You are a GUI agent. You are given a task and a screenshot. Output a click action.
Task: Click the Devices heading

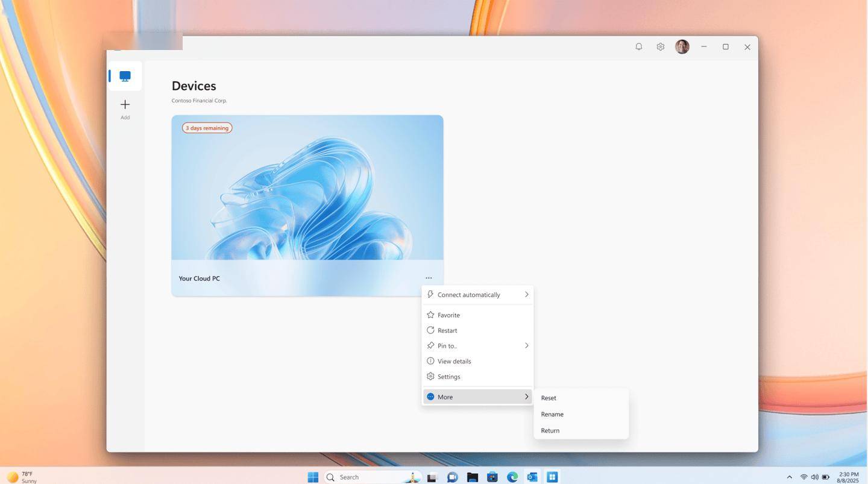click(x=193, y=86)
